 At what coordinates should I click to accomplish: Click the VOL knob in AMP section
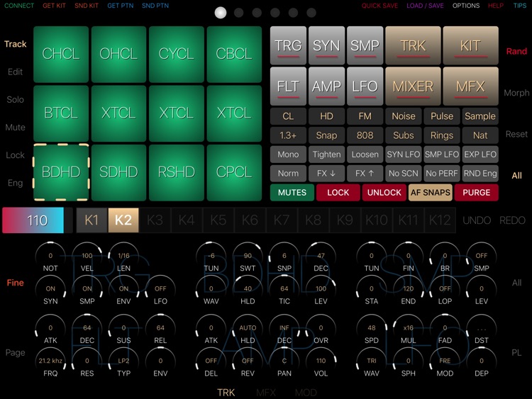click(321, 362)
